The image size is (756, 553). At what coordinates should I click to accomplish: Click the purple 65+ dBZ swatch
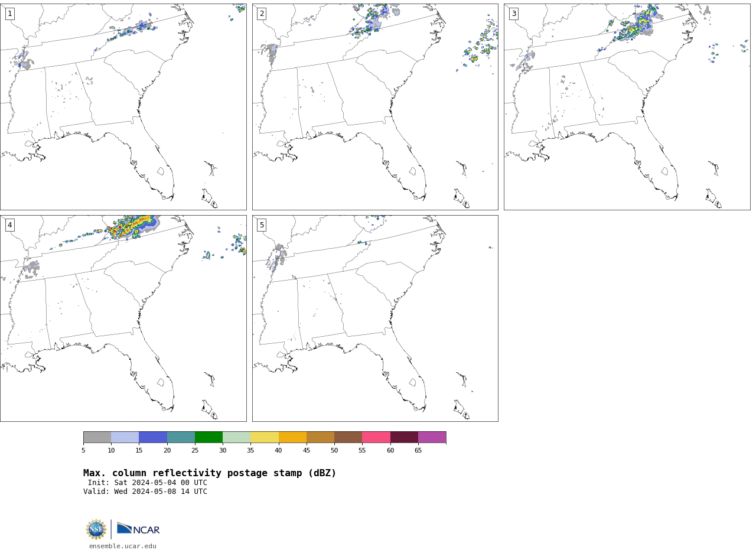click(432, 437)
